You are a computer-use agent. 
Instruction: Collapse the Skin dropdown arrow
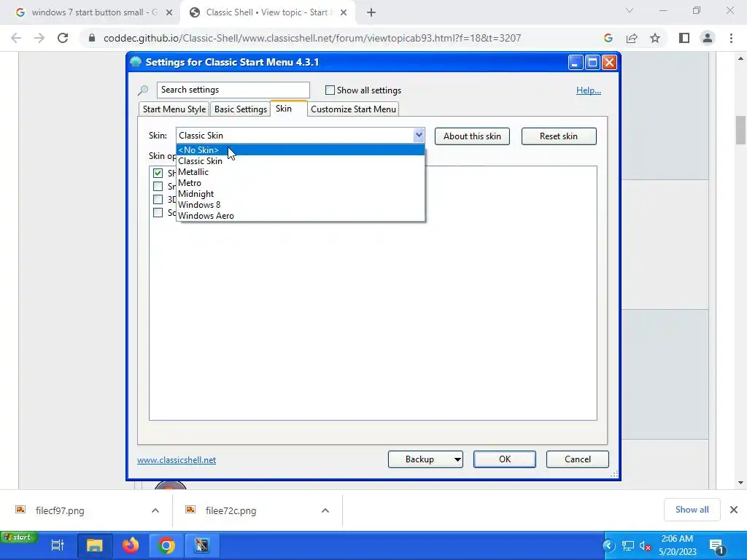(x=419, y=135)
